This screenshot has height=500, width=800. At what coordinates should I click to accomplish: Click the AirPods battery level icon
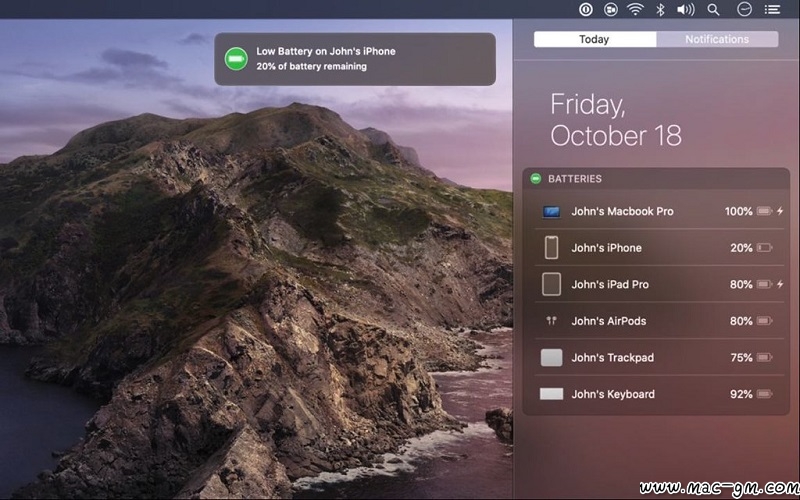point(764,321)
